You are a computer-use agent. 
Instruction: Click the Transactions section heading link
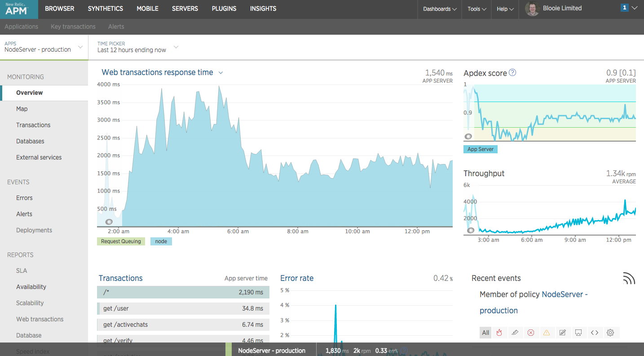coord(120,278)
